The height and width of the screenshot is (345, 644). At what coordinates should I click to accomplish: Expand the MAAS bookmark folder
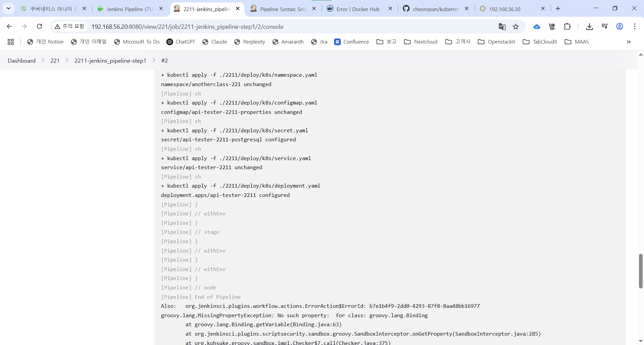point(577,42)
